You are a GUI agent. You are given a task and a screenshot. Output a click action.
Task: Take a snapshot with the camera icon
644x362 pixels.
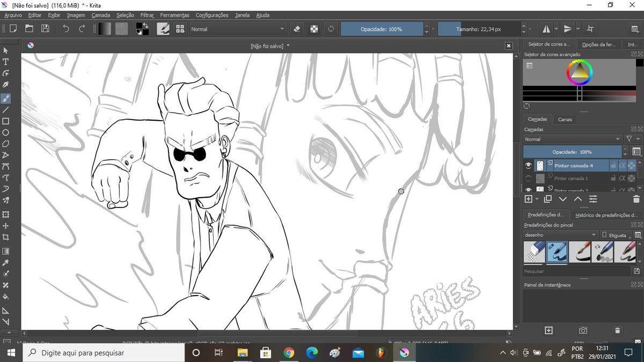(x=583, y=330)
